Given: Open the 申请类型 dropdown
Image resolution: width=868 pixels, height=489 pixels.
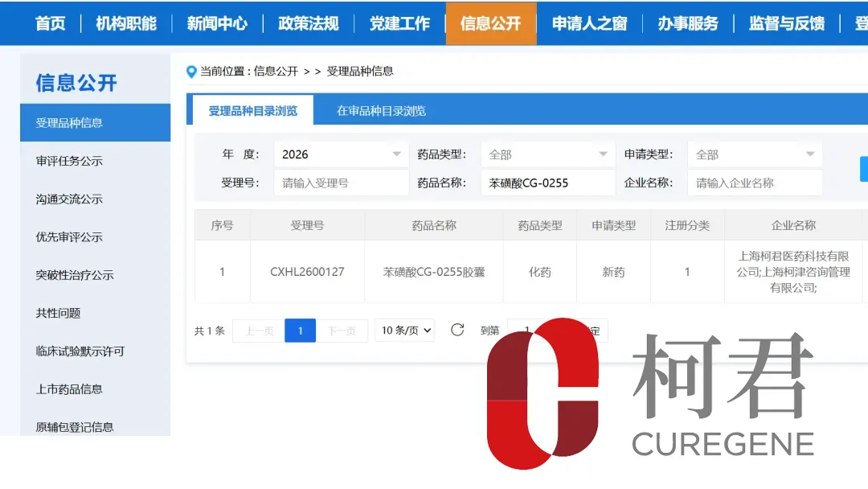Looking at the screenshot, I should point(754,153).
